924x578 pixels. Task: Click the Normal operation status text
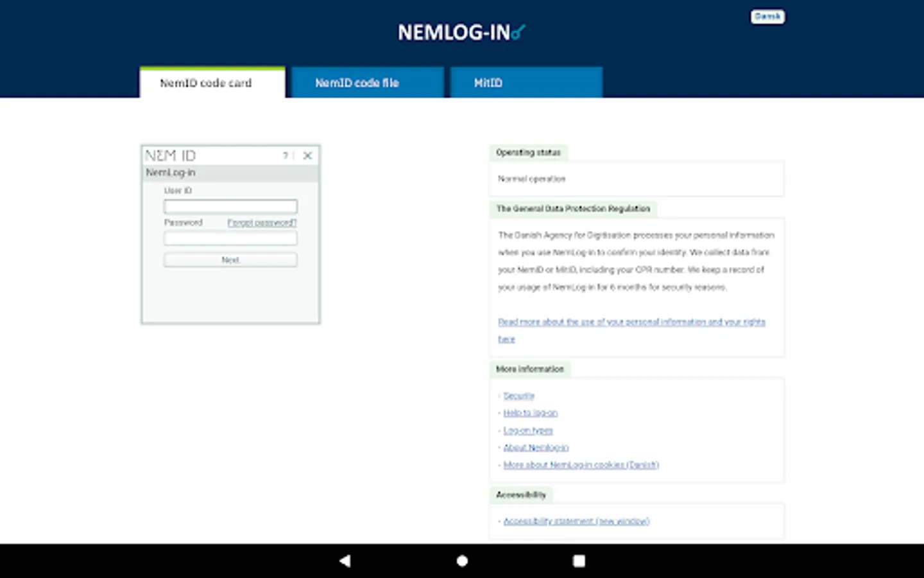pos(532,179)
